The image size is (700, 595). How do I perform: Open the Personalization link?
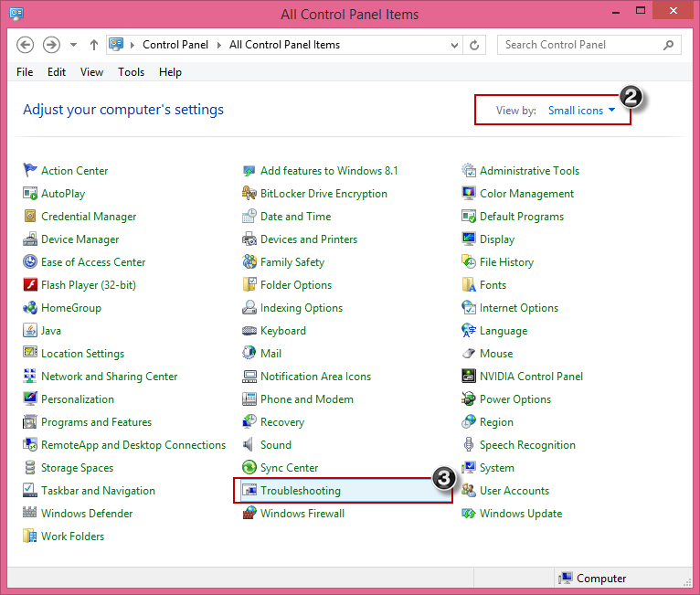(x=78, y=398)
